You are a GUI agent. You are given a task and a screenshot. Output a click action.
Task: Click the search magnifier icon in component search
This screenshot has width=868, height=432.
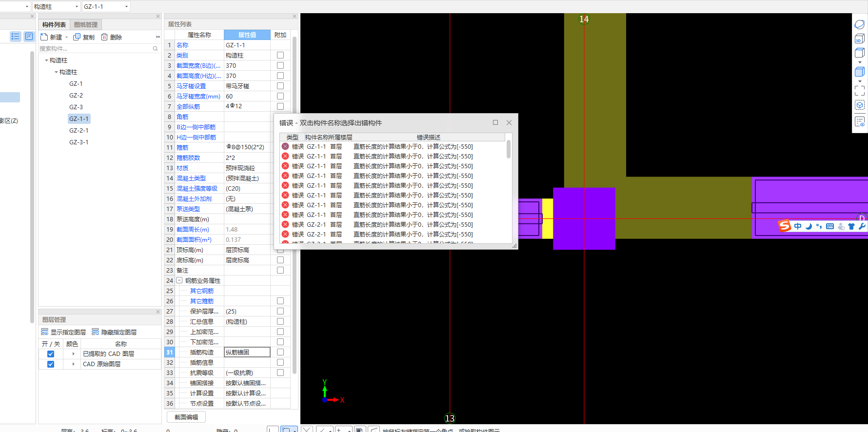pyautogui.click(x=155, y=49)
